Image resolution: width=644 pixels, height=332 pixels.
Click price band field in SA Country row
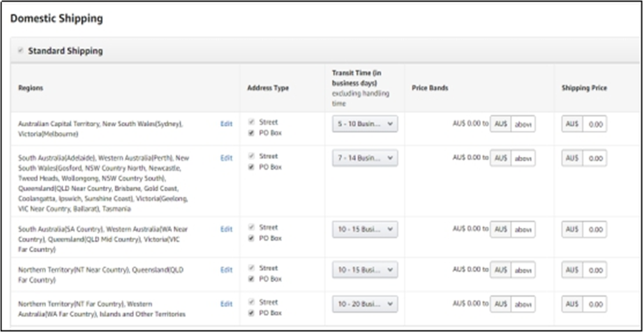coord(523,229)
